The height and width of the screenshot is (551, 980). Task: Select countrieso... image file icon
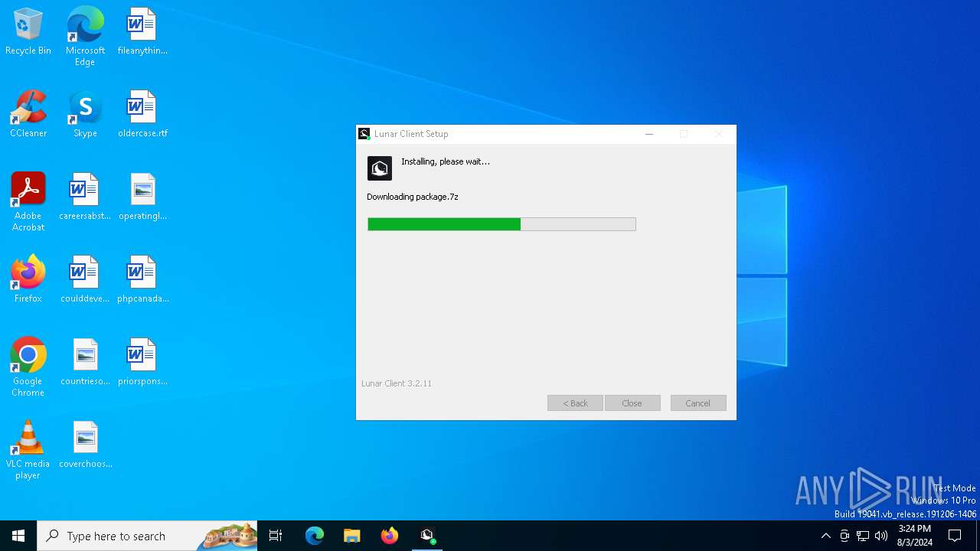coord(85,362)
